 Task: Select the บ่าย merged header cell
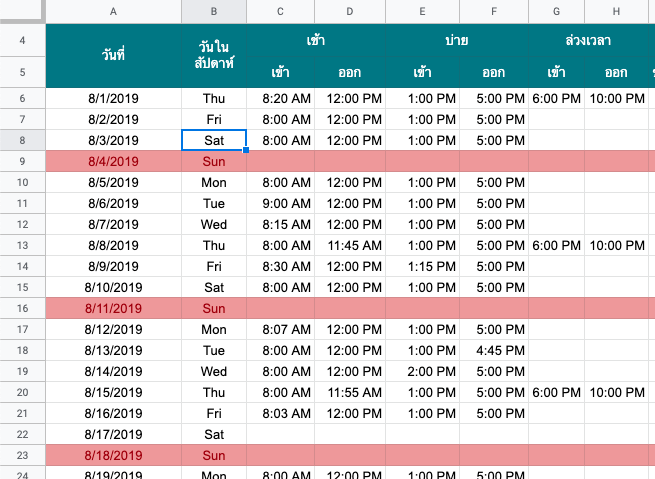coord(457,40)
